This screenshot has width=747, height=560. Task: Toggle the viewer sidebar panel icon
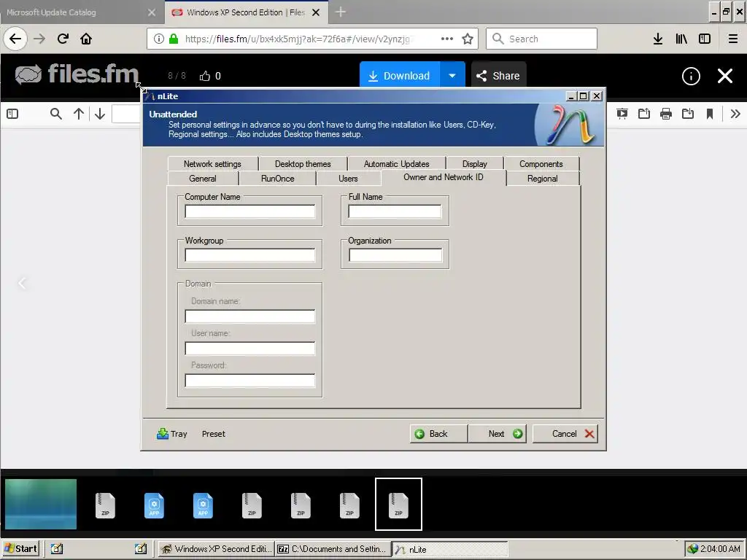tap(12, 114)
